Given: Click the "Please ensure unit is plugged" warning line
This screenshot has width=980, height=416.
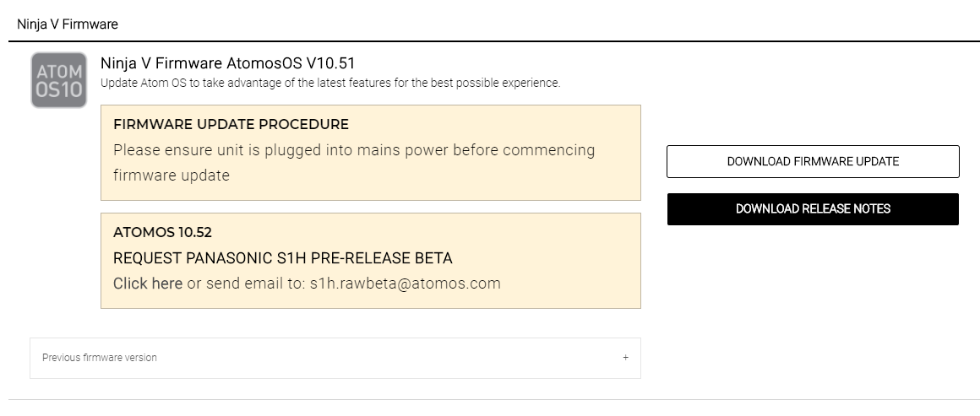Looking at the screenshot, I should pyautogui.click(x=354, y=150).
